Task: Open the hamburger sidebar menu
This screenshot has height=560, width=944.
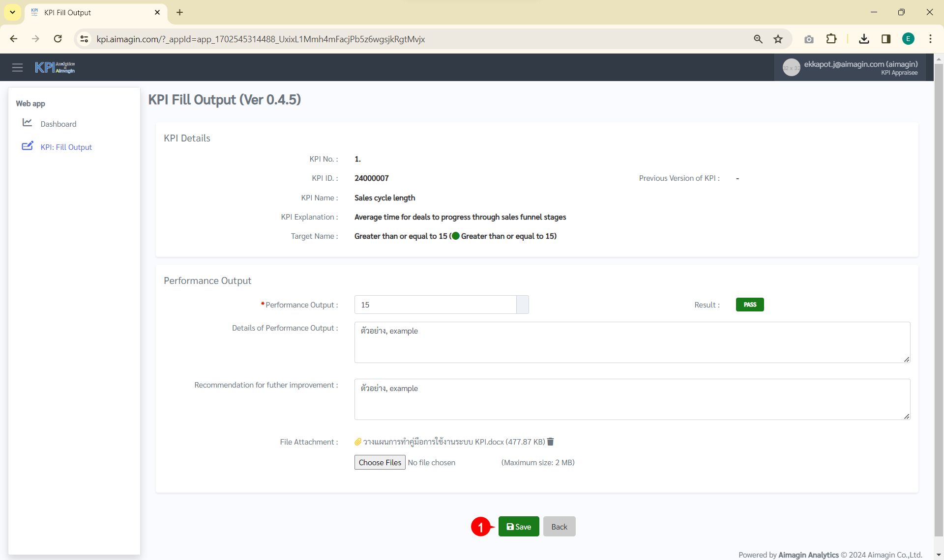Action: pyautogui.click(x=17, y=67)
